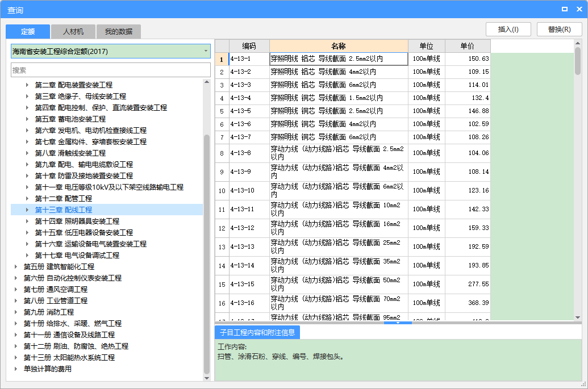Select code cell 4-13-10
588x389 pixels.
(249, 190)
